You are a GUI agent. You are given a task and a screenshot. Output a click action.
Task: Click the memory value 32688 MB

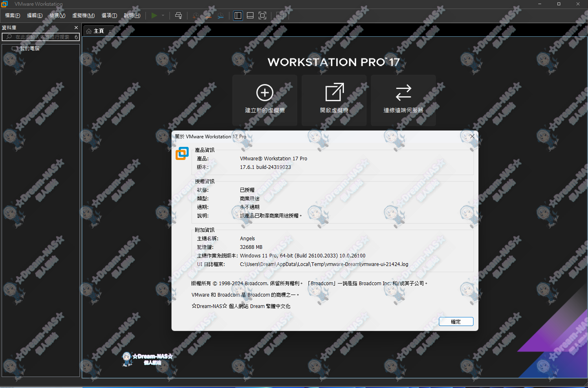pyautogui.click(x=251, y=247)
